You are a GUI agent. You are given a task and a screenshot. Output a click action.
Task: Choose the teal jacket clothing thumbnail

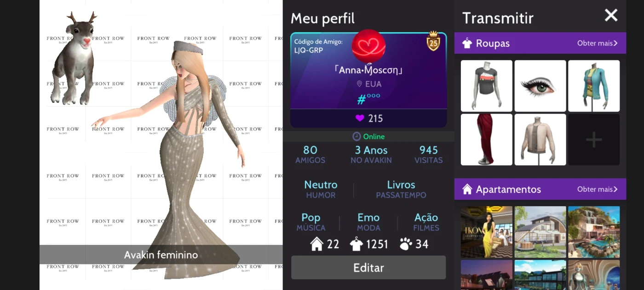pos(594,86)
